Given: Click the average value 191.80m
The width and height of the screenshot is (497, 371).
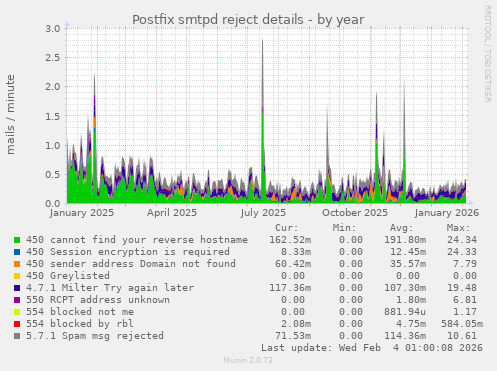Looking at the screenshot, I should tap(405, 240).
